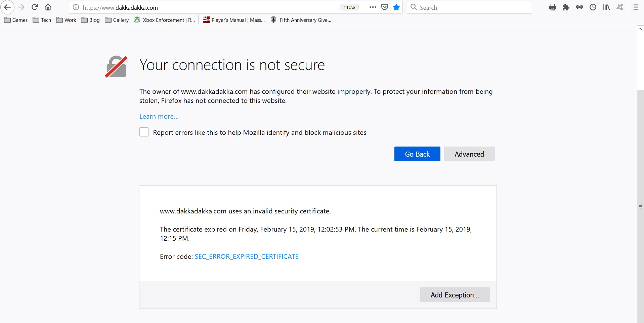The height and width of the screenshot is (323, 644).
Task: Go to the Home page
Action: tap(48, 7)
